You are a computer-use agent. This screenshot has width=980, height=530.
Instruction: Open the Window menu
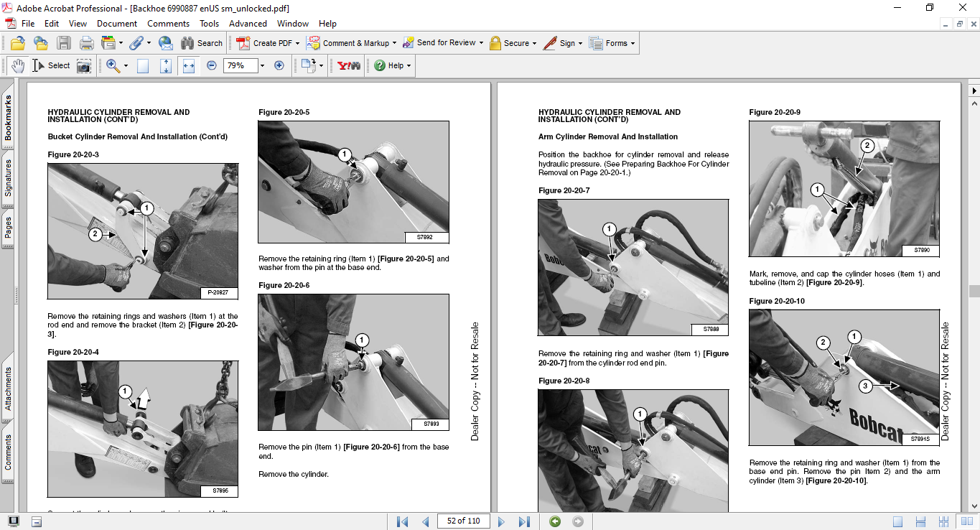pyautogui.click(x=293, y=23)
